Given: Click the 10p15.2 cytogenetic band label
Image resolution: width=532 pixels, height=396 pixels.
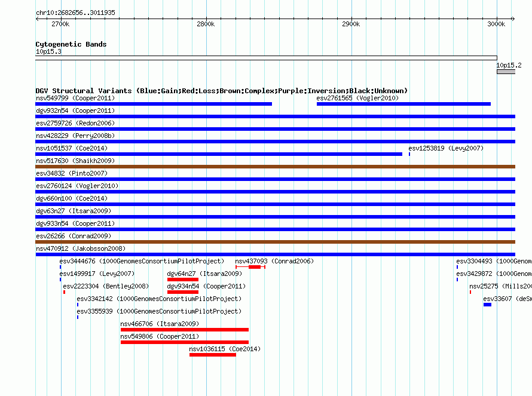Looking at the screenshot, I should coord(509,65).
